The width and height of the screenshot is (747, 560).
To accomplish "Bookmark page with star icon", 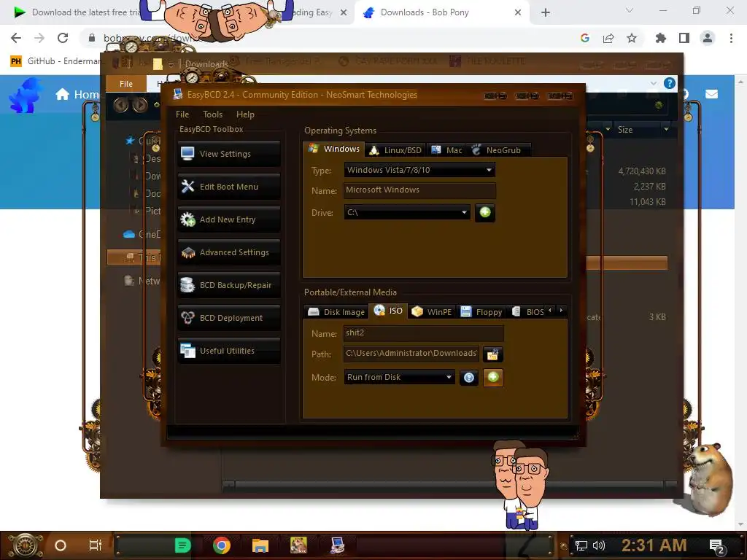I will (x=632, y=38).
